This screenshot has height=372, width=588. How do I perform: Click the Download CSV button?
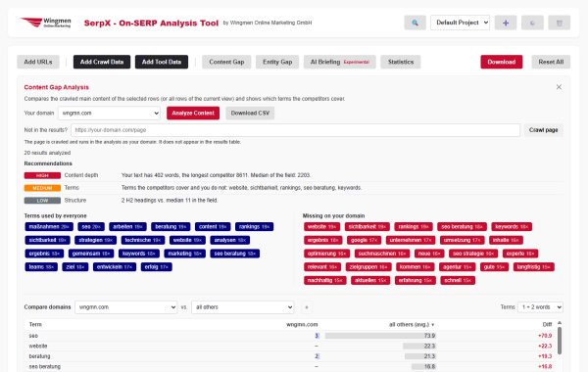(x=250, y=114)
